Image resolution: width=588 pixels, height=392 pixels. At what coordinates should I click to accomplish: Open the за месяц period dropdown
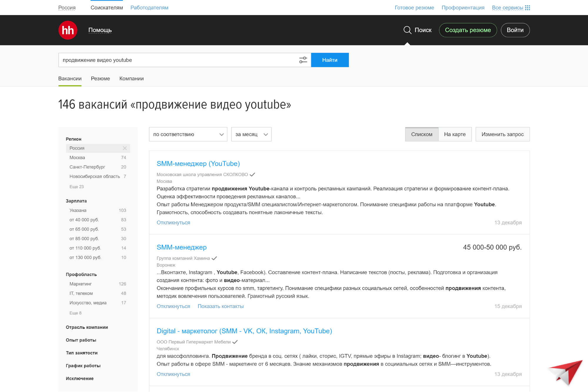(x=251, y=134)
